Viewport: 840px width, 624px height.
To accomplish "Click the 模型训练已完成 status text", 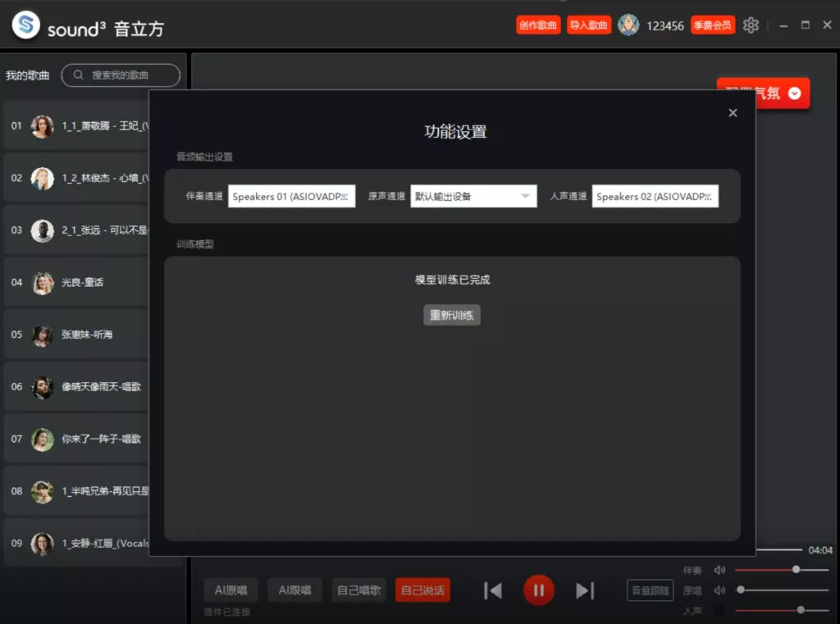I will [452, 280].
